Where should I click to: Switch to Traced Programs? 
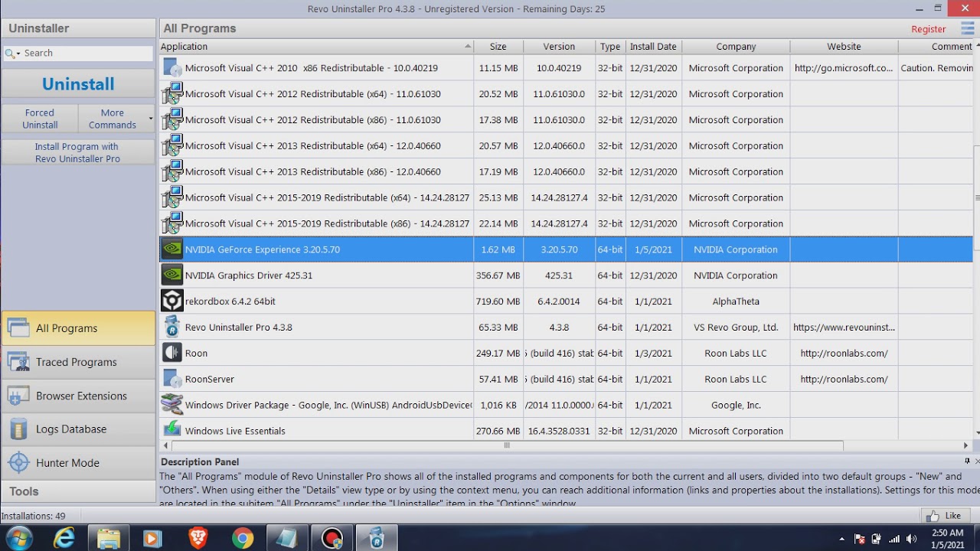(x=78, y=362)
